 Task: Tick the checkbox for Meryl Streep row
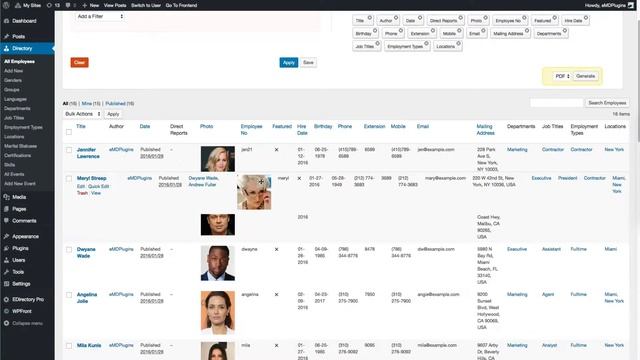[x=69, y=178]
